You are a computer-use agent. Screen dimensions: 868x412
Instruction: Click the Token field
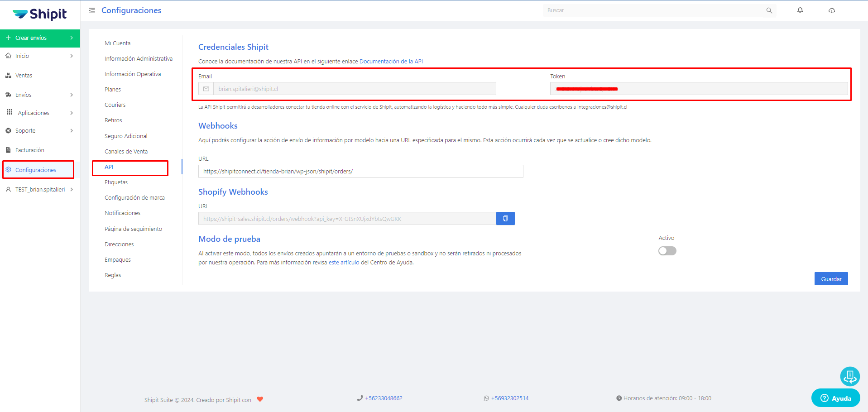tap(699, 89)
